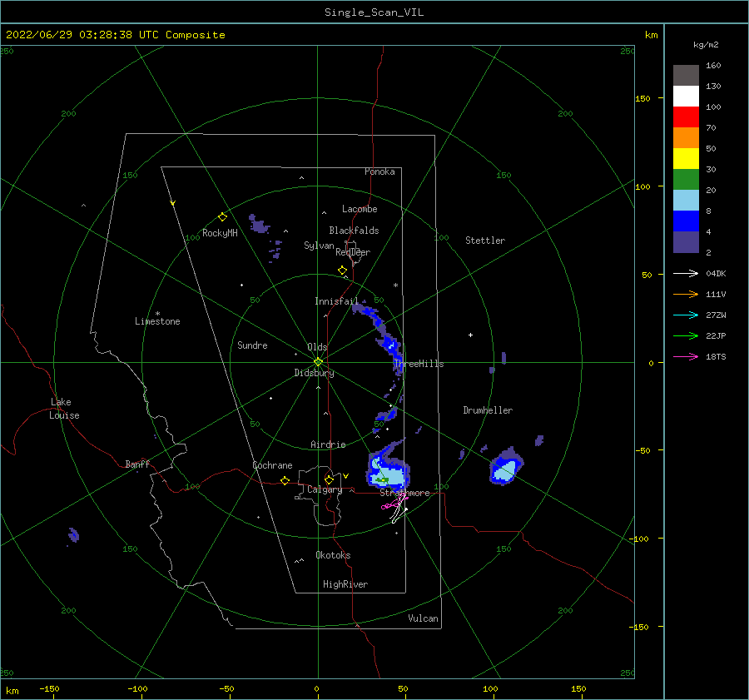Click the Sylvan label
749x700 pixels.
tap(319, 246)
